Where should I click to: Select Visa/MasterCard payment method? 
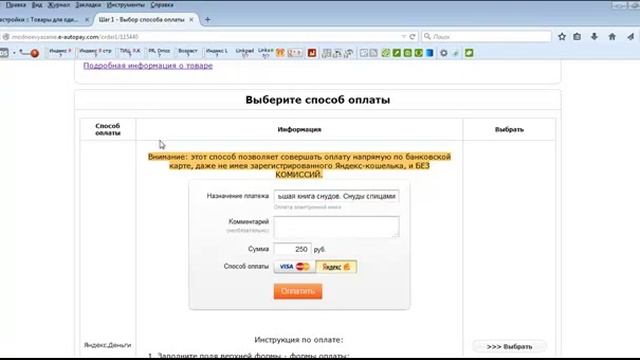pos(295,267)
